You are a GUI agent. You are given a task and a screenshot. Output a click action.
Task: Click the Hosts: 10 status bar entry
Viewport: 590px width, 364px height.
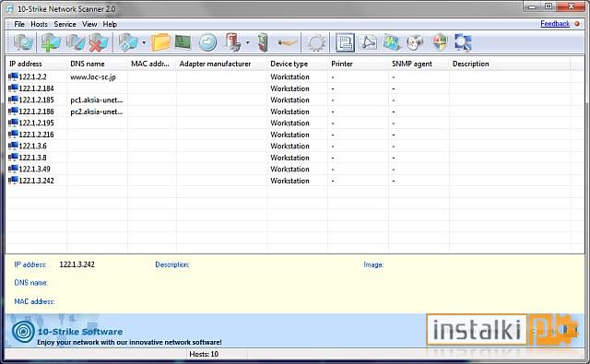pyautogui.click(x=204, y=354)
